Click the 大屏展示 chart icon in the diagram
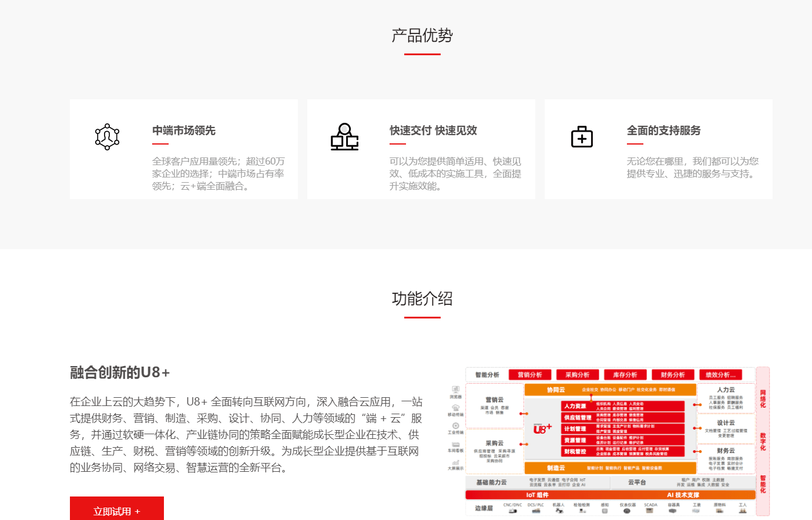Image resolution: width=812 pixels, height=520 pixels. point(455,462)
